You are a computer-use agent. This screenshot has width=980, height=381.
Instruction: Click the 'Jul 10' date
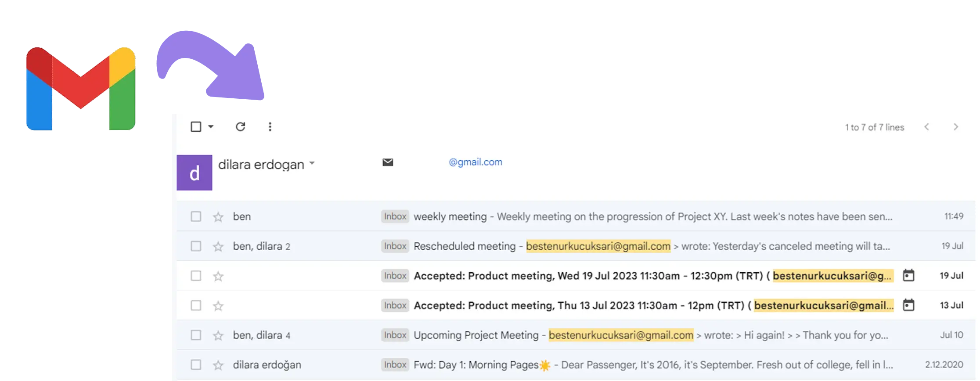[x=951, y=335]
